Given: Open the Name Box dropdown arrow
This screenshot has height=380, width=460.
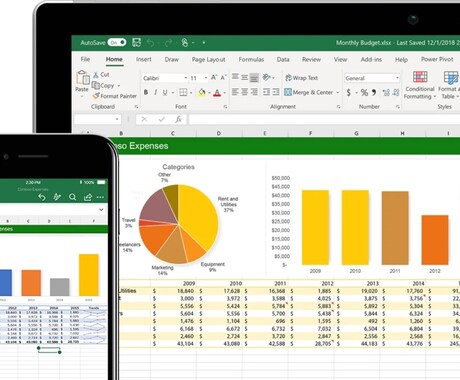Looking at the screenshot, I should tap(117, 119).
